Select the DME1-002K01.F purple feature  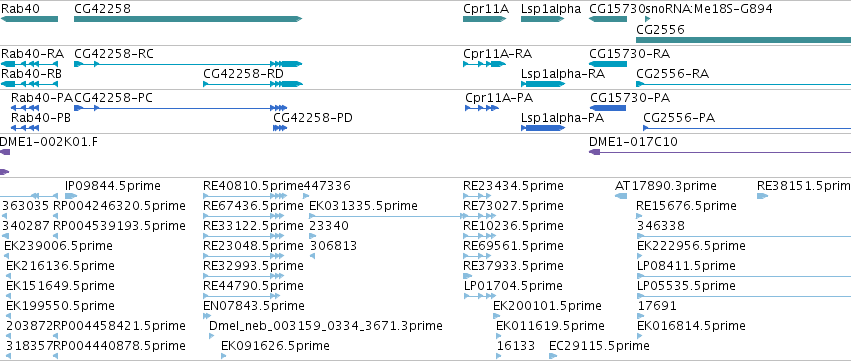pyautogui.click(x=5, y=152)
